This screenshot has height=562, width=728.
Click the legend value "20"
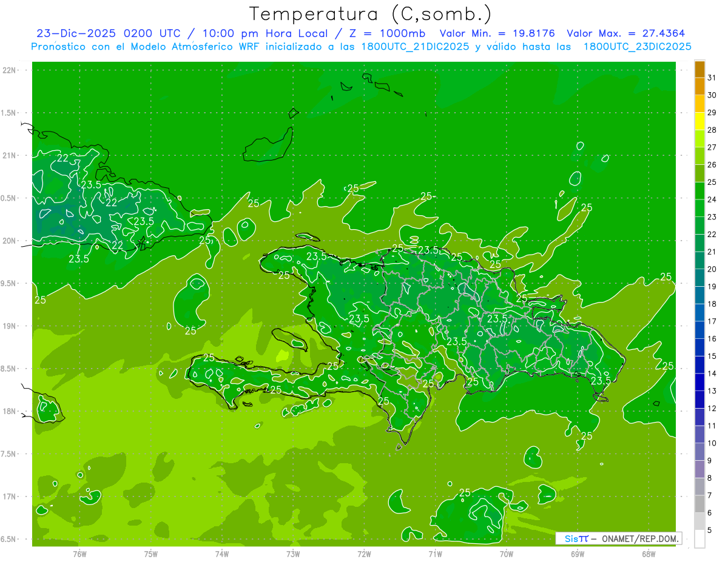click(x=712, y=269)
